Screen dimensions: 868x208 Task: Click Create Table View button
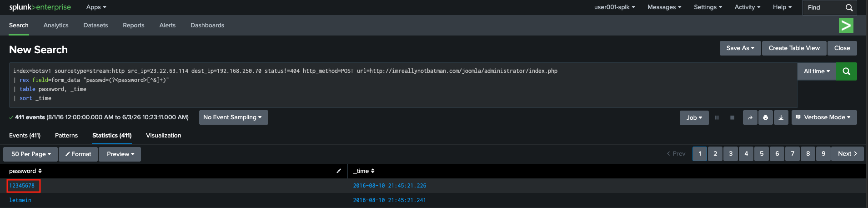point(794,48)
